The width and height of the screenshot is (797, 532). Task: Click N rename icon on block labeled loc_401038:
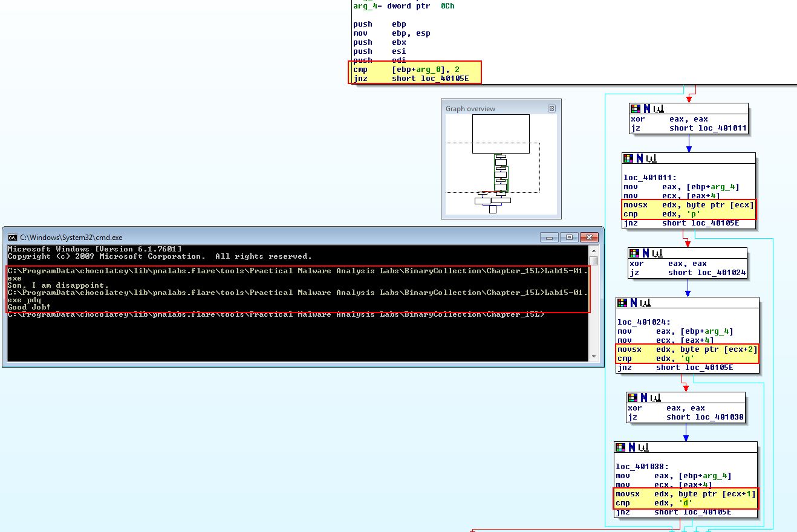632,447
